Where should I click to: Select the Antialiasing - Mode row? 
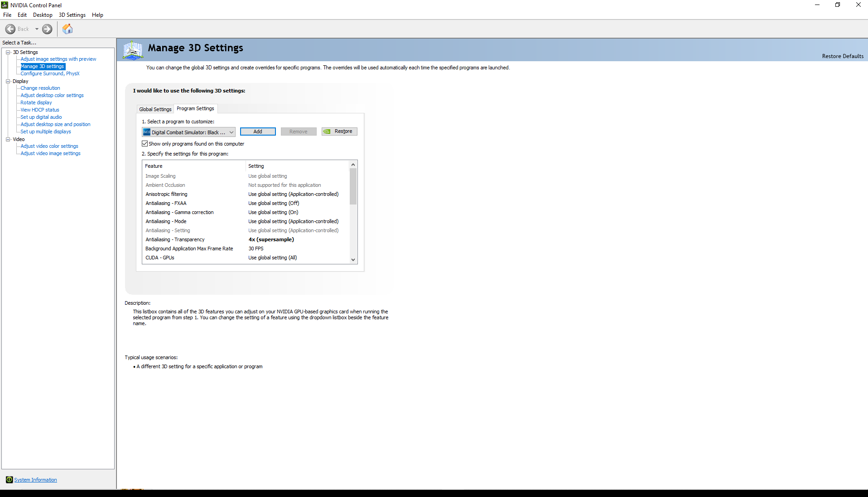tap(246, 221)
